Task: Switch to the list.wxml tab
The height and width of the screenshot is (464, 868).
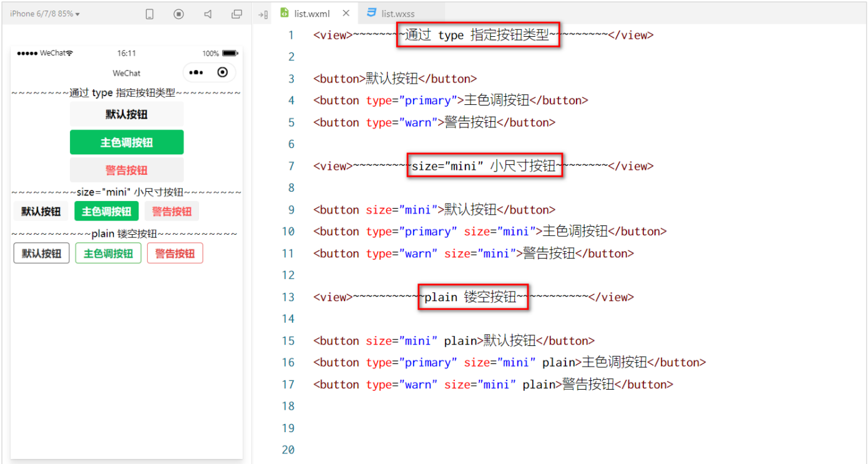Action: point(312,13)
